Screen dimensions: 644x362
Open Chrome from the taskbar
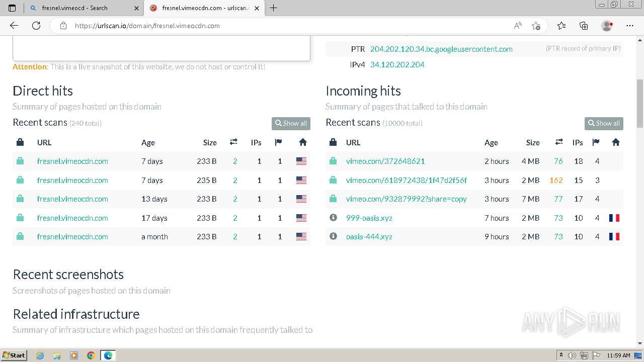click(91, 355)
